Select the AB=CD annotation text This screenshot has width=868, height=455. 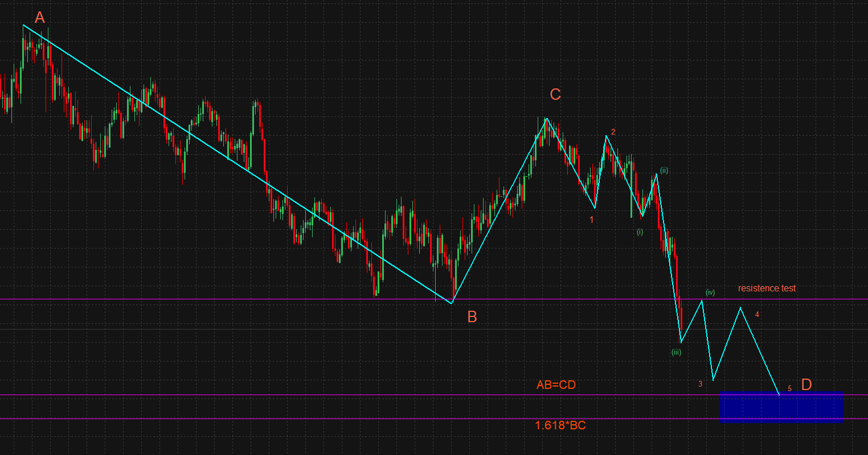point(556,385)
